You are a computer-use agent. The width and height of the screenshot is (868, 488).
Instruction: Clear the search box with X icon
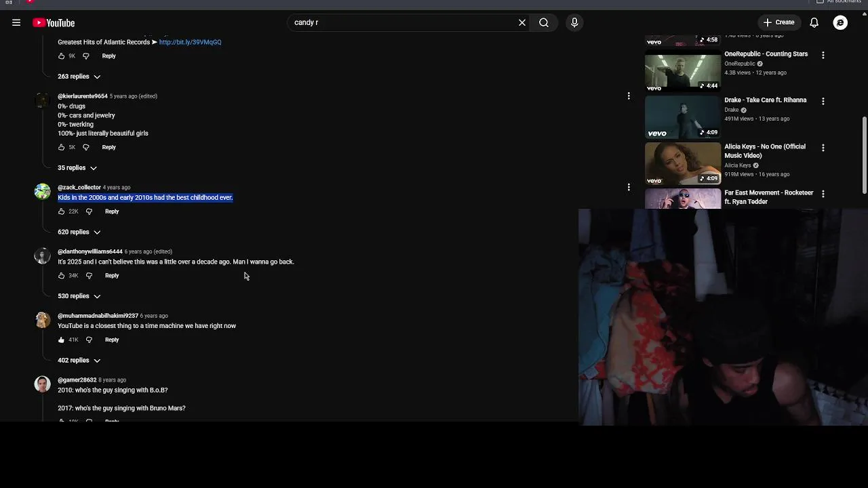[x=522, y=22]
